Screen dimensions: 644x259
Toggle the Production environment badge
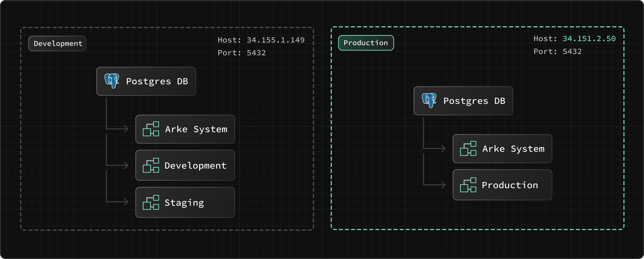(x=366, y=42)
